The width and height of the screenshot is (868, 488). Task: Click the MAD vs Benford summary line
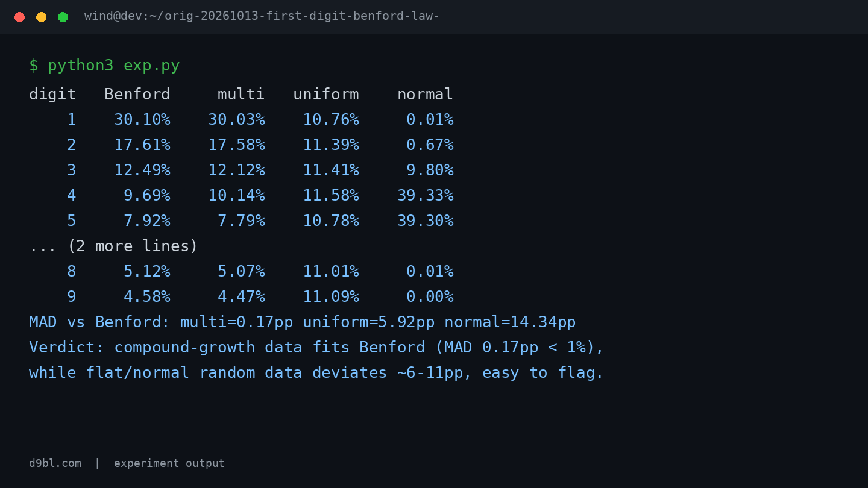click(x=303, y=322)
